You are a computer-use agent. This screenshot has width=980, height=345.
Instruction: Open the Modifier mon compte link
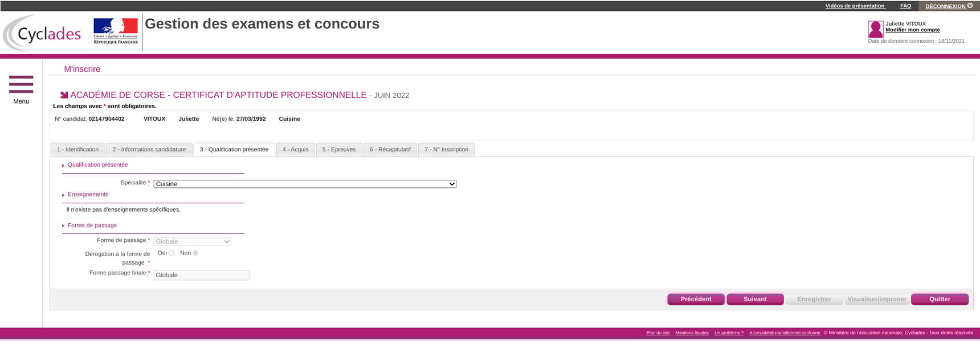point(912,30)
